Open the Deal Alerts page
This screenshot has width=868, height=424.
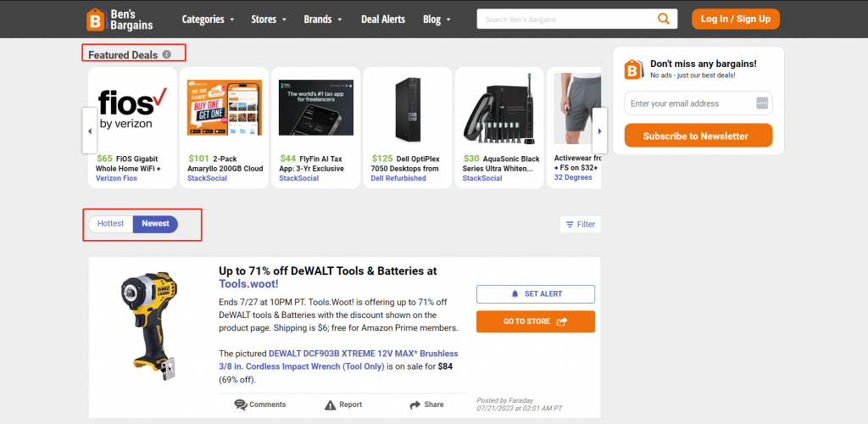[x=383, y=20]
